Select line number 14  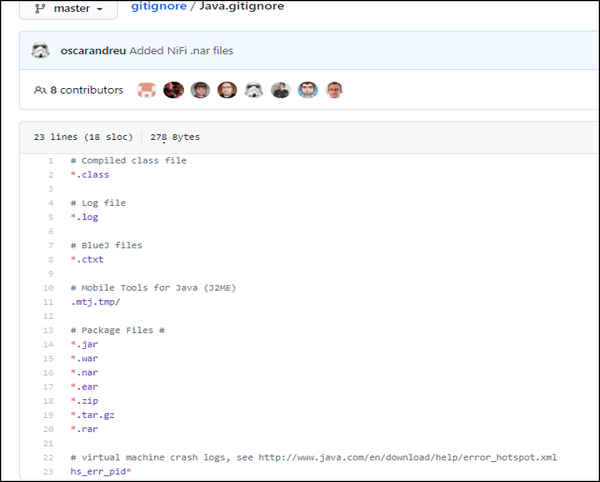(x=48, y=345)
